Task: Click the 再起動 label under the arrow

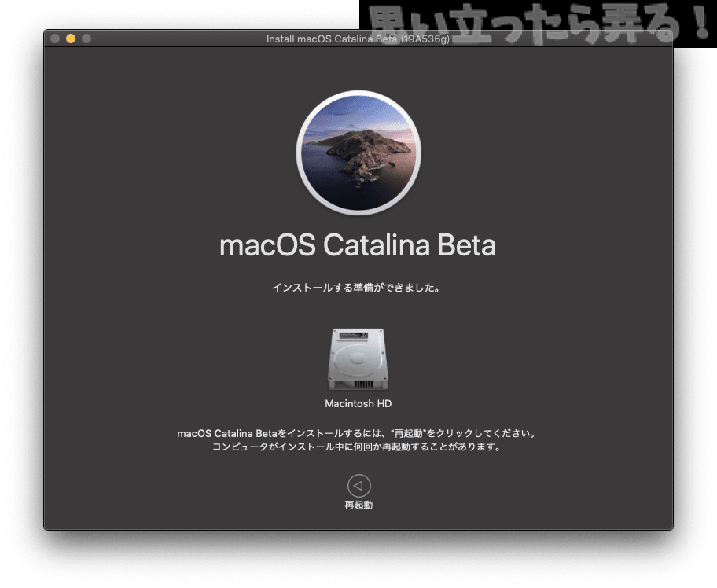Action: coord(358,505)
